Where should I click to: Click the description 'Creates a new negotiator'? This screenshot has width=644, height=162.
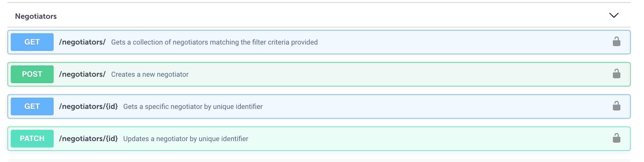click(x=150, y=74)
